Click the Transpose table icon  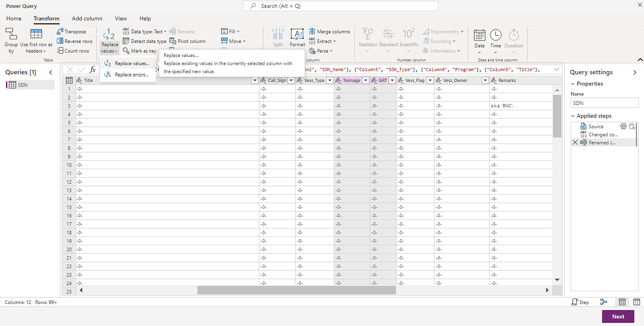point(60,31)
